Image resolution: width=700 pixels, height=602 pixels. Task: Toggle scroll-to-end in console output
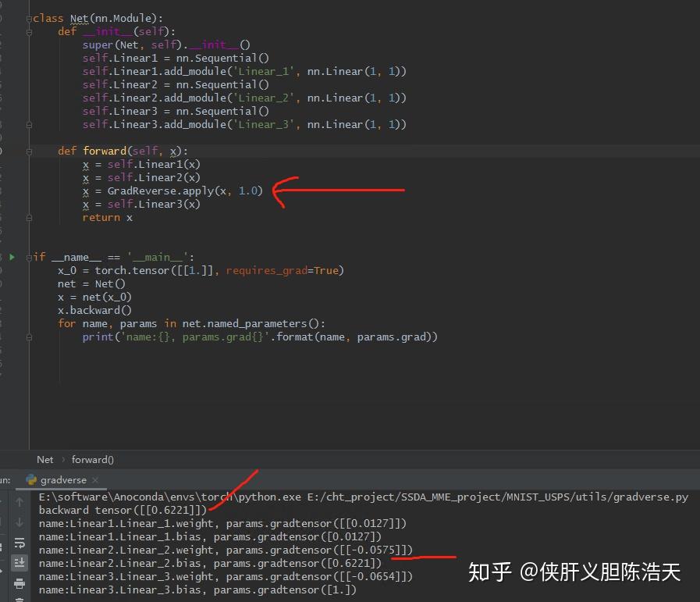[x=20, y=561]
